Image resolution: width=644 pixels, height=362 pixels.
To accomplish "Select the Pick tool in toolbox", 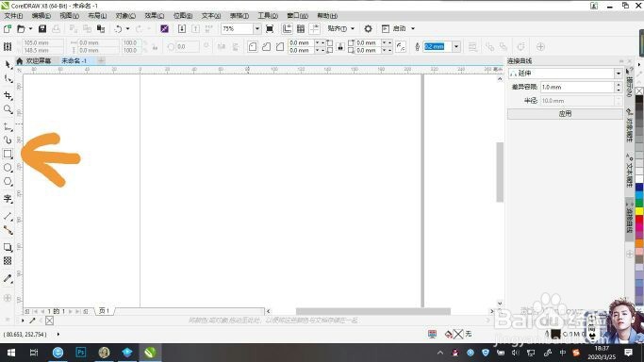I will click(x=8, y=64).
